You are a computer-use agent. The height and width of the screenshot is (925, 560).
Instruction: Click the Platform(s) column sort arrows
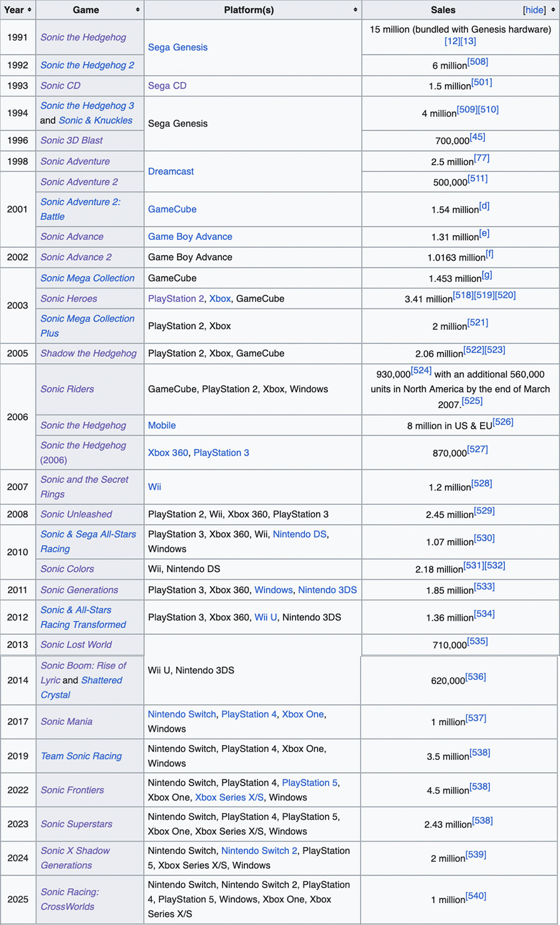click(356, 10)
